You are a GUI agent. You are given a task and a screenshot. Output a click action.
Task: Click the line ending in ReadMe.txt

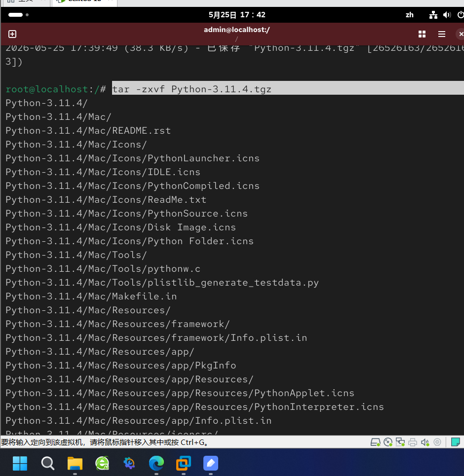tap(106, 200)
